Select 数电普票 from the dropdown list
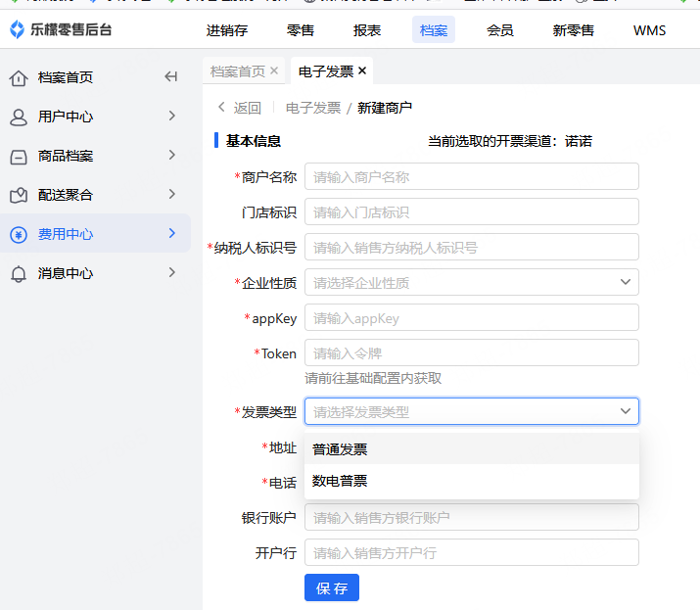Image resolution: width=700 pixels, height=610 pixels. [x=340, y=481]
